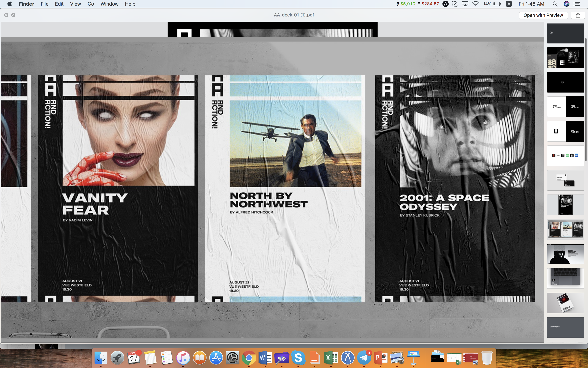The image size is (588, 368).
Task: Select the neuro marketing silhouette thumbnail
Action: [x=565, y=254]
